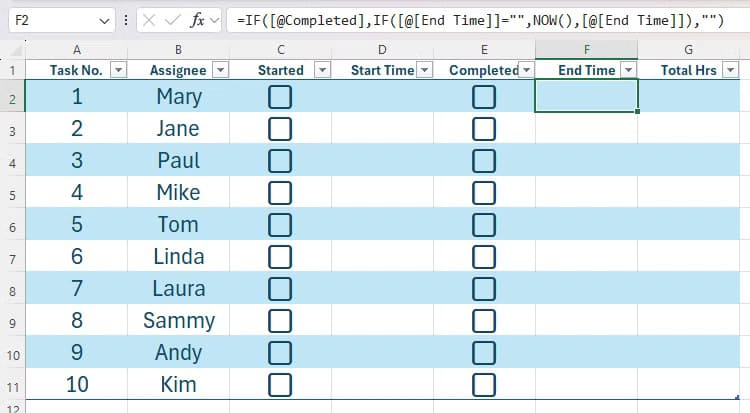Expand the Name Box dropdown arrow
The height and width of the screenshot is (413, 750).
(x=104, y=21)
